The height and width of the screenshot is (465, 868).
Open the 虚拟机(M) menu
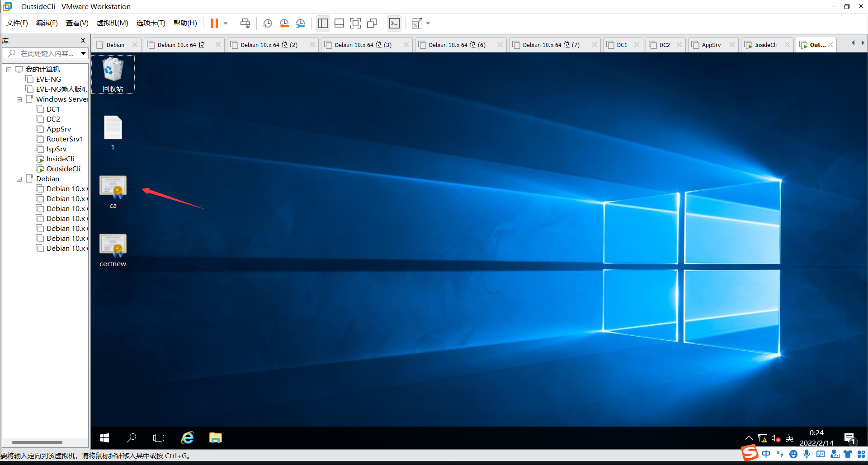[x=112, y=23]
